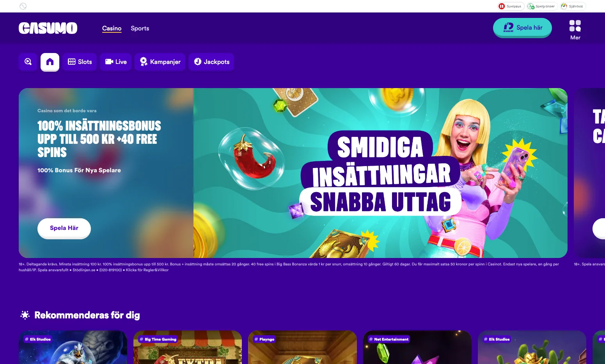Open Spelgränser limits control
This screenshot has height=364, width=605.
tap(541, 6)
